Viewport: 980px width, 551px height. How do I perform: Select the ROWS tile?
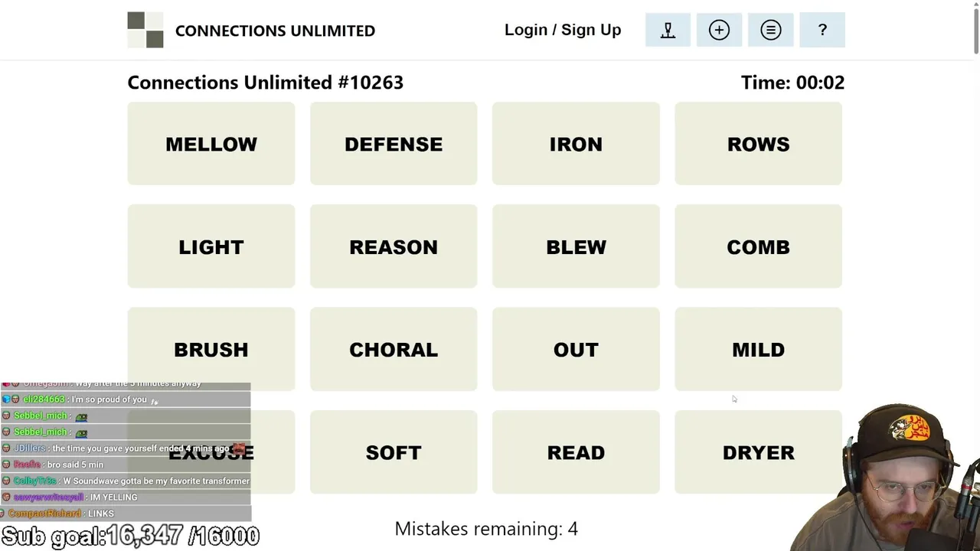click(758, 144)
